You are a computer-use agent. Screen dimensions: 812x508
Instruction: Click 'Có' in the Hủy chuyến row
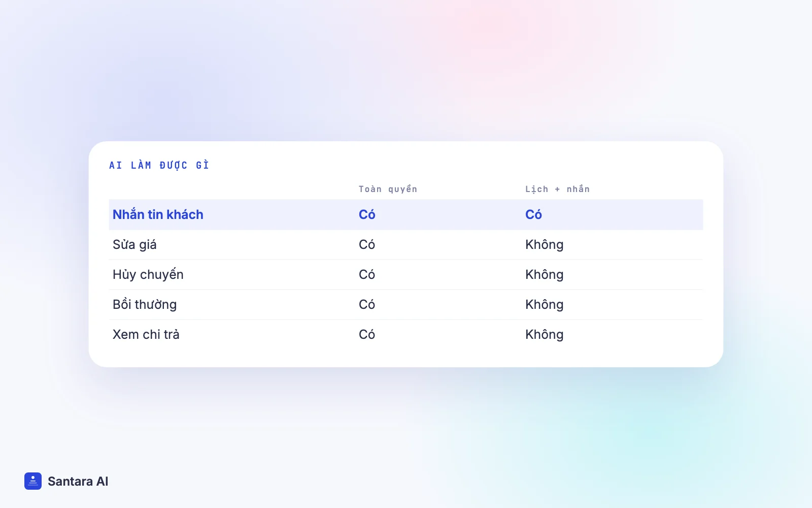coord(367,274)
